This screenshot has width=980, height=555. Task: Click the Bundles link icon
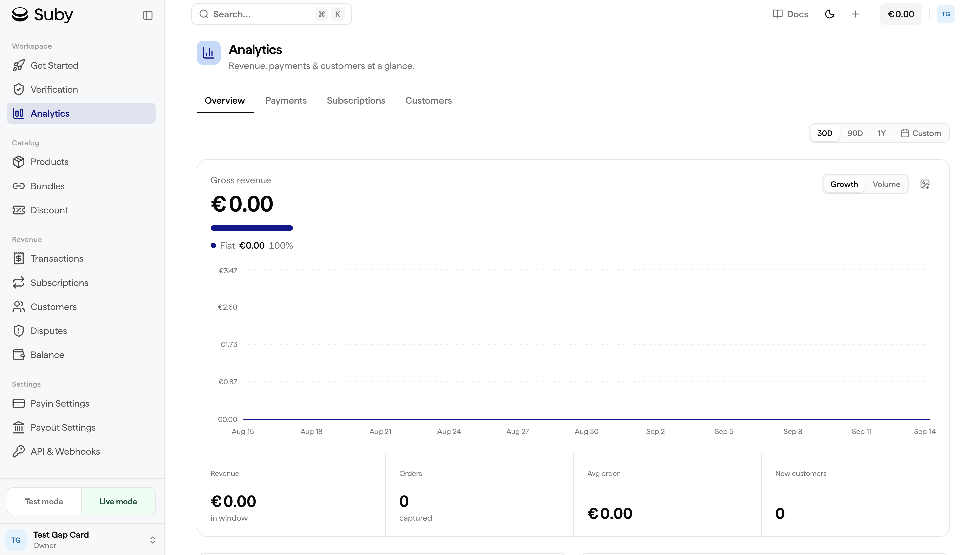pyautogui.click(x=19, y=186)
